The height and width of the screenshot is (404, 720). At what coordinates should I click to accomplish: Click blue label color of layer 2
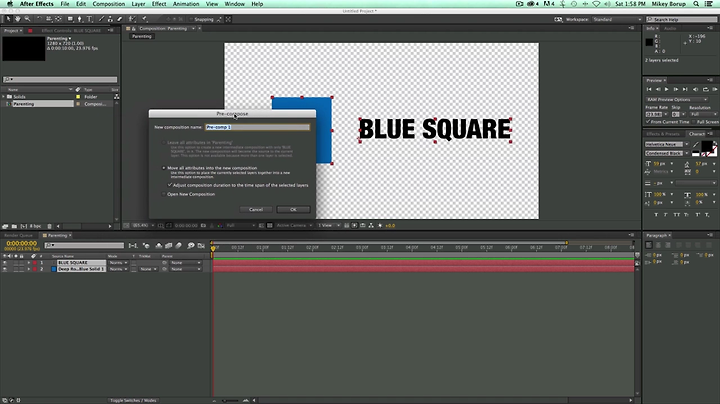click(54, 269)
